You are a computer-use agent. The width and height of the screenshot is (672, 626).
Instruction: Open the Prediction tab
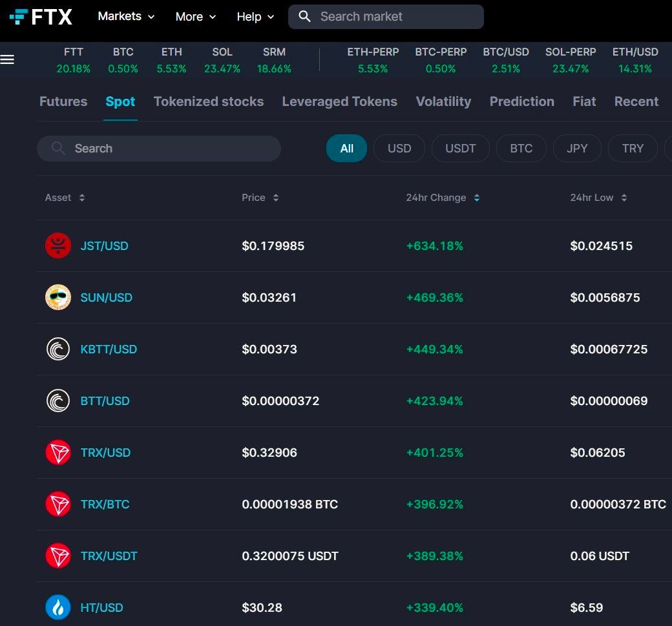click(x=522, y=101)
